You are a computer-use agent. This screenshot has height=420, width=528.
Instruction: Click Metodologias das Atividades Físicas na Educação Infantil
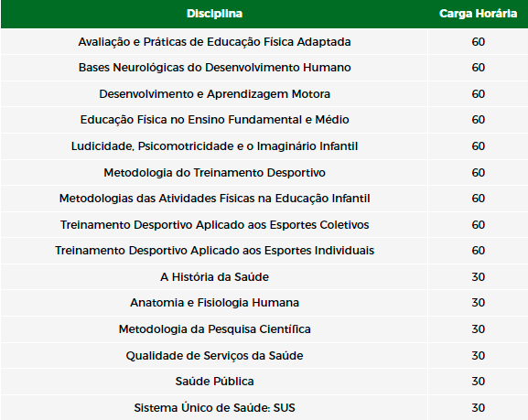click(x=214, y=199)
